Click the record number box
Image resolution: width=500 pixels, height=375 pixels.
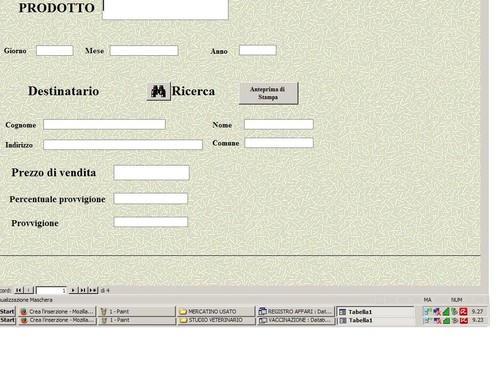51,291
